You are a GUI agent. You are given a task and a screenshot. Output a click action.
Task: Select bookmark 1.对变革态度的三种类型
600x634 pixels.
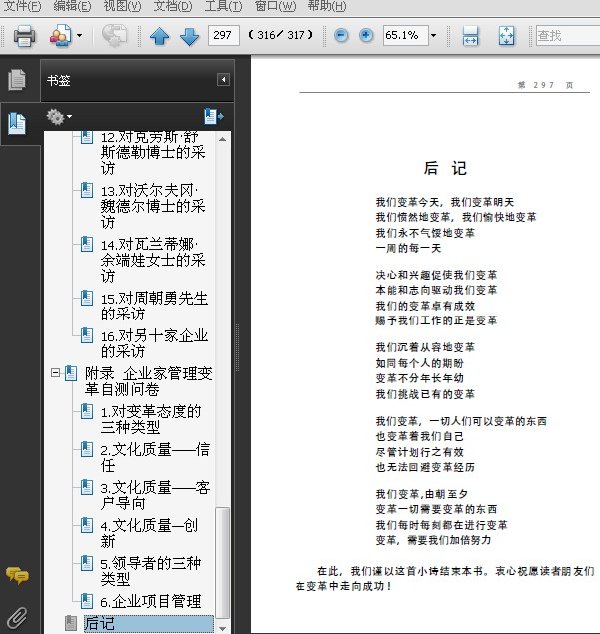click(x=150, y=419)
